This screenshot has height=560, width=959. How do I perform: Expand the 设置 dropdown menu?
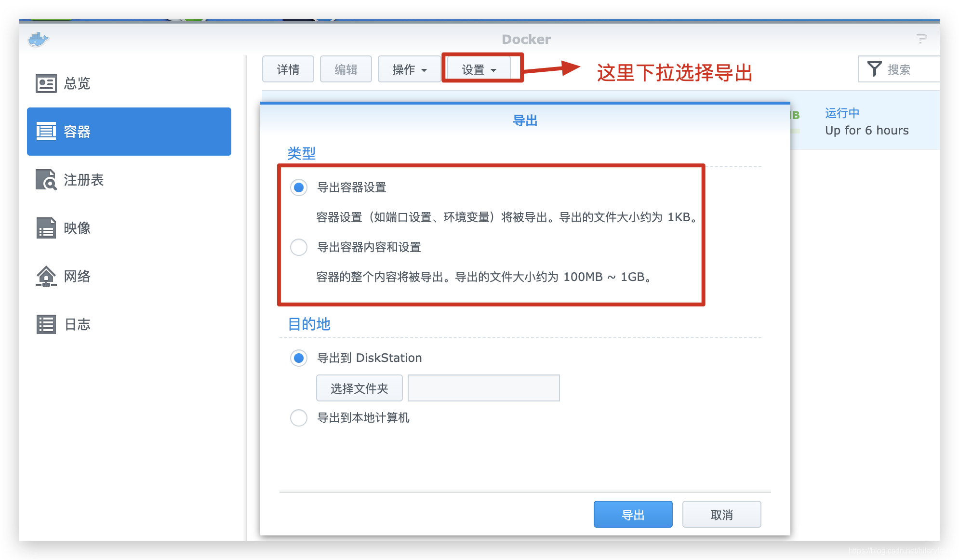click(x=479, y=69)
